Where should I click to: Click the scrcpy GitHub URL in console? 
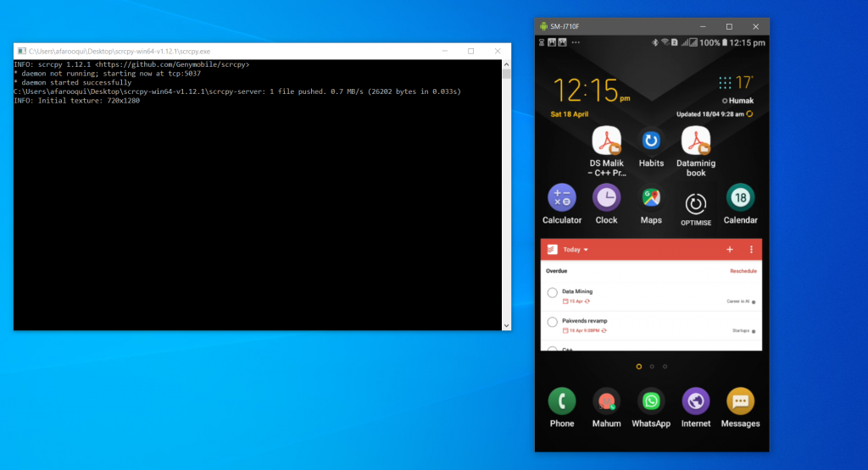coord(172,64)
